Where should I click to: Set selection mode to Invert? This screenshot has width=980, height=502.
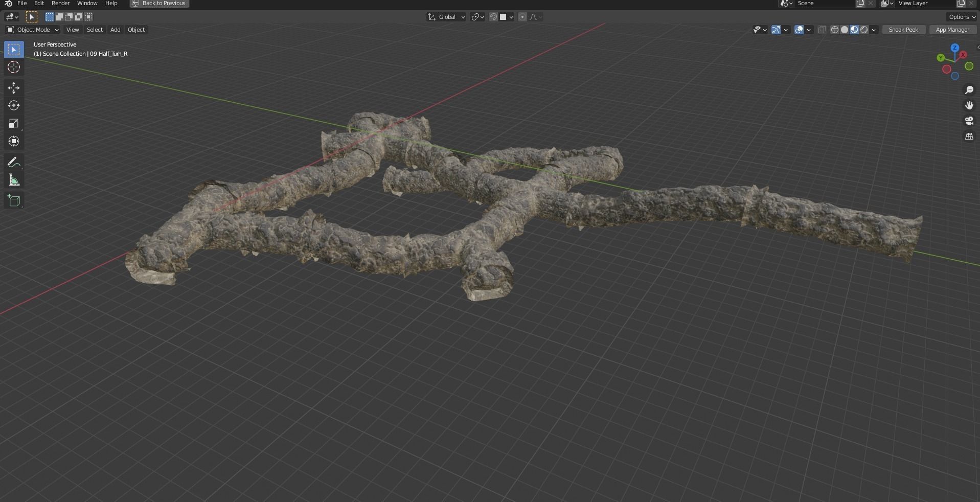click(79, 17)
